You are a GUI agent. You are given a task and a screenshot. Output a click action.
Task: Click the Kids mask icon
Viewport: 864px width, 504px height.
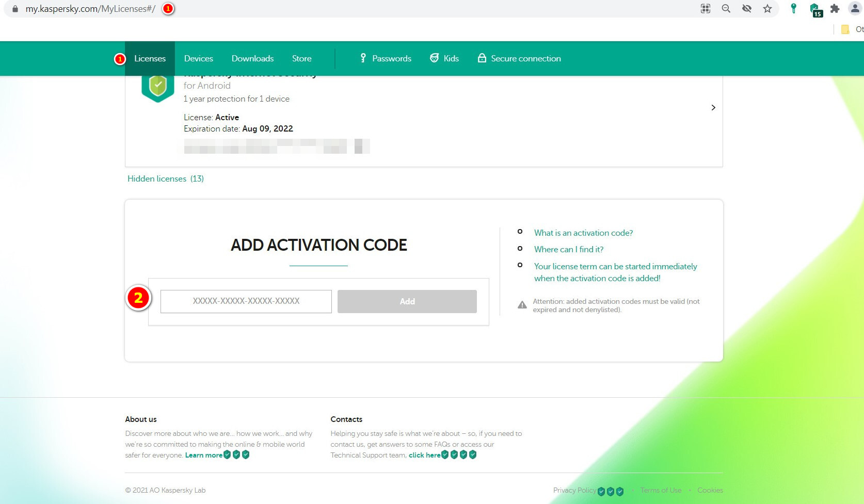coord(435,58)
